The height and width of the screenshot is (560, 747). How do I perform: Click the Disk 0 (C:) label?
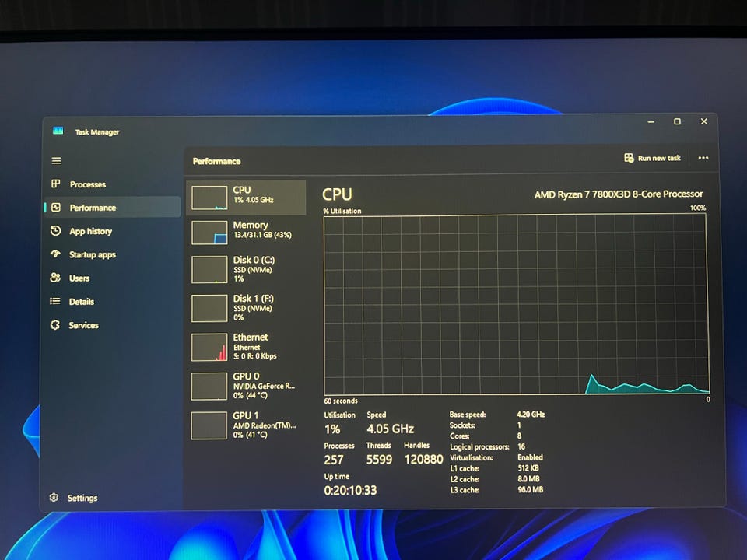254,260
